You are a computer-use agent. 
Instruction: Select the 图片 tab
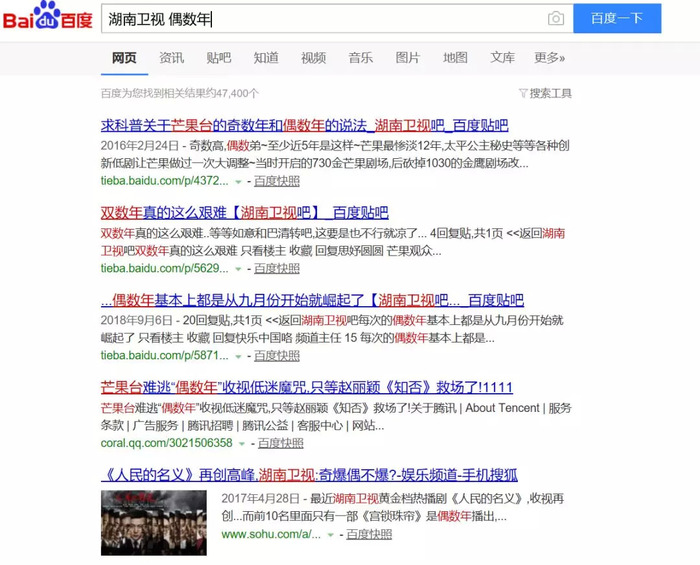point(408,58)
